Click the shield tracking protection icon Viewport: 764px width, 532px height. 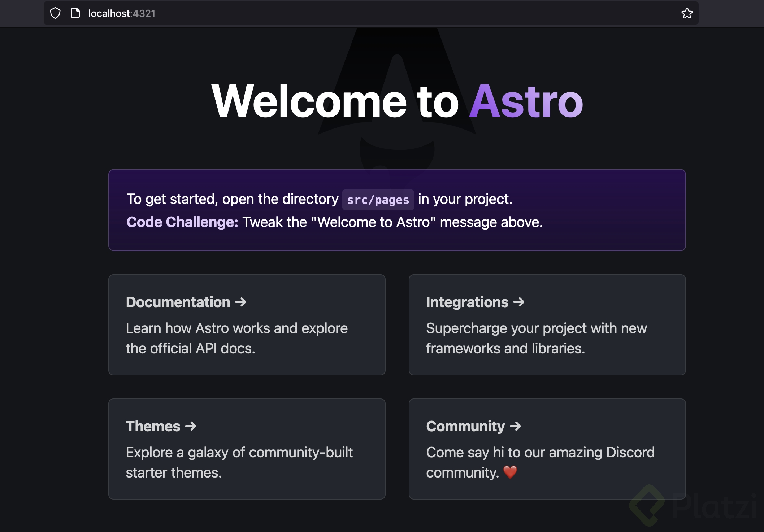55,13
